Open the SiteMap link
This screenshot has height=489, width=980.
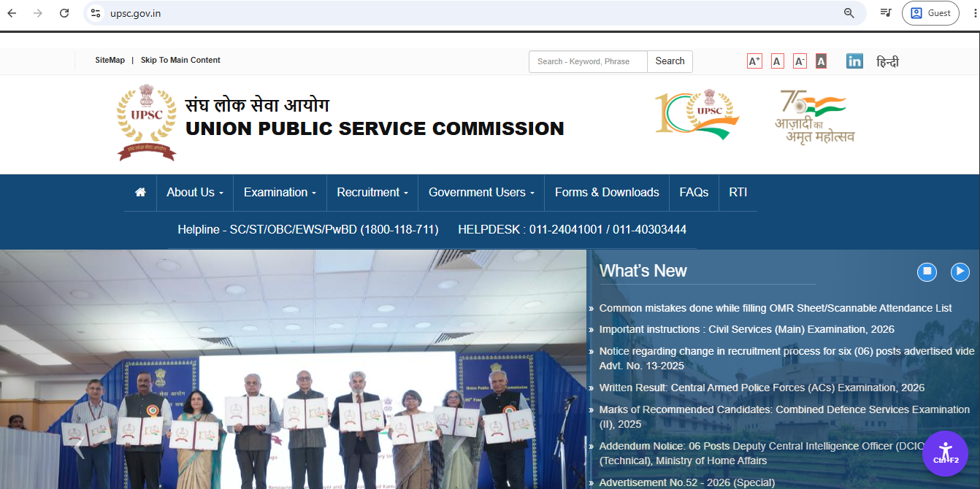[x=110, y=61]
